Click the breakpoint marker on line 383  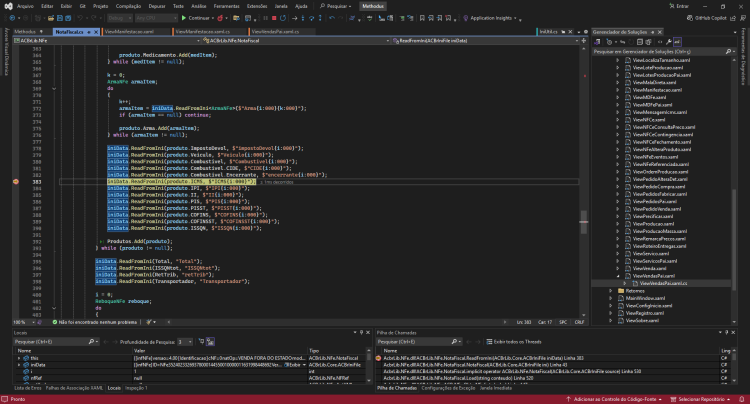point(16,182)
